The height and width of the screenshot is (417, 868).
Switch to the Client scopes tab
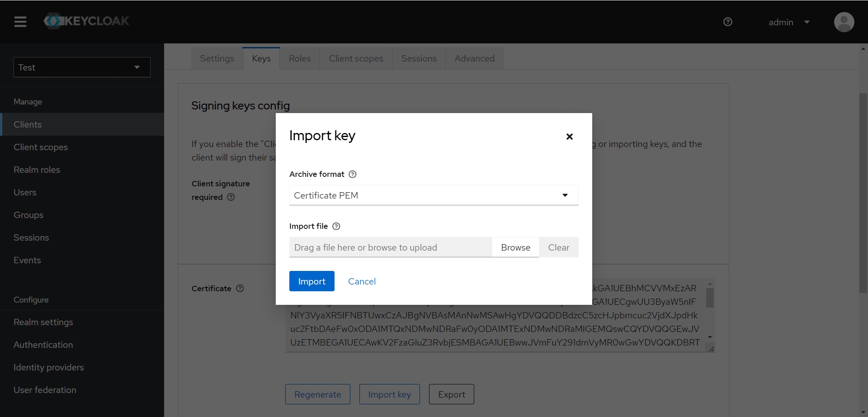[356, 58]
